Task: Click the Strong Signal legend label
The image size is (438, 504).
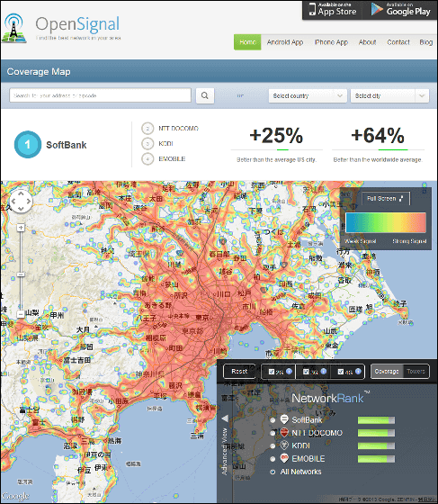Action: point(409,241)
